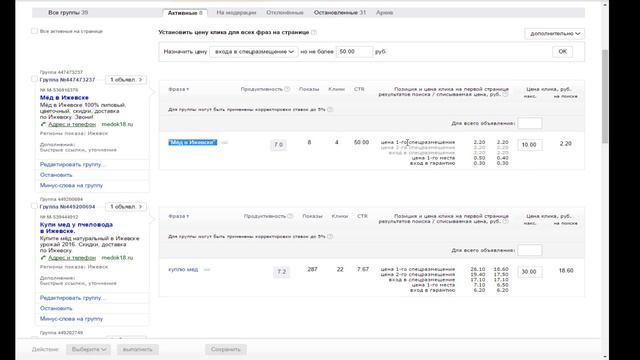Image resolution: width=640 pixels, height=360 pixels.
Task: Click page vertical scrollbar thumb
Action: pos(605,96)
